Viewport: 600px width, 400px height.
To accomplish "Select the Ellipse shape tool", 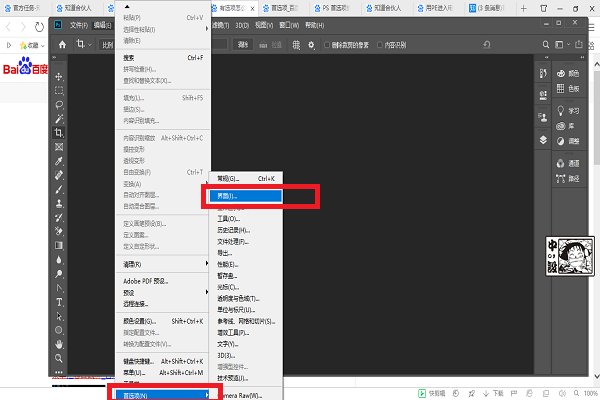I will point(59,330).
